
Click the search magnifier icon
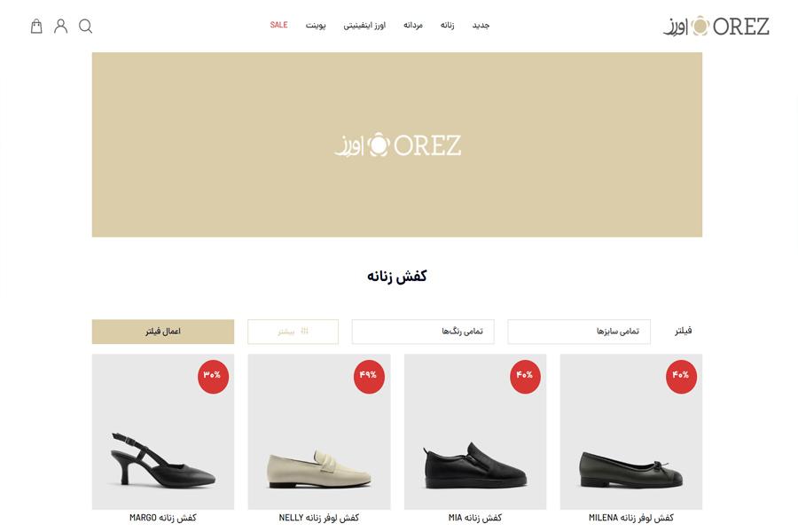coord(85,26)
